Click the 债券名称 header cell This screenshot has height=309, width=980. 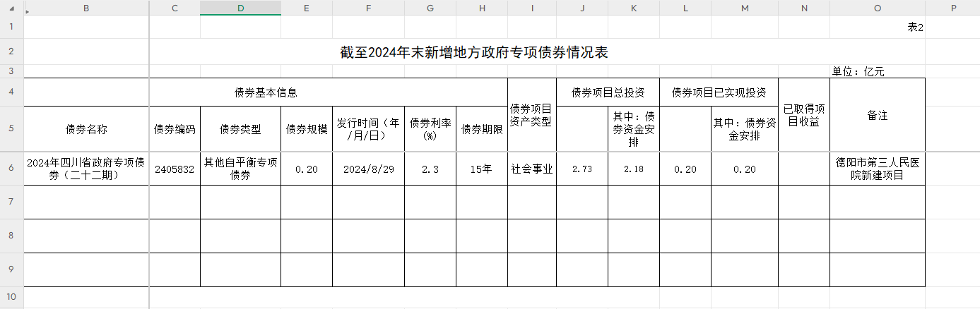click(x=86, y=128)
